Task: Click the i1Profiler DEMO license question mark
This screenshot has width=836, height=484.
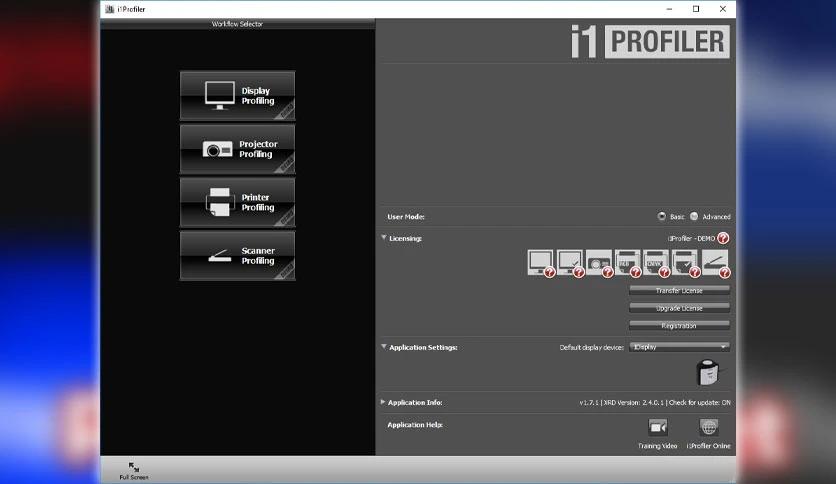Action: [x=722, y=238]
